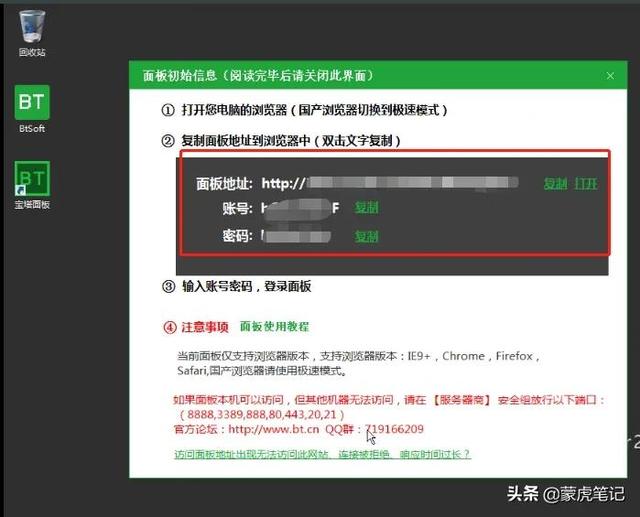Screen dimensions: 640x517
Task: Click the blurred 账号 value
Action: pyautogui.click(x=300, y=208)
